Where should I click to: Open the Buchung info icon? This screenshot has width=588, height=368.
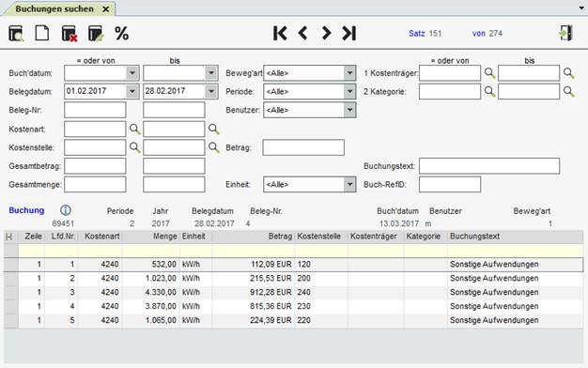pos(65,210)
